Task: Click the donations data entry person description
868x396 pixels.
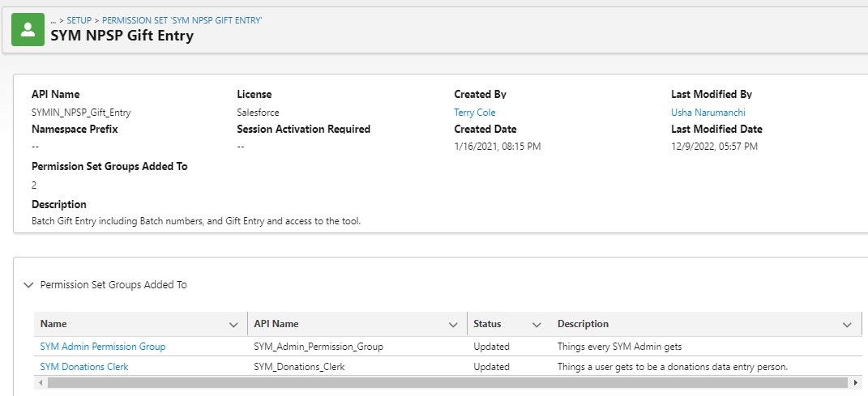Action: pos(673,367)
